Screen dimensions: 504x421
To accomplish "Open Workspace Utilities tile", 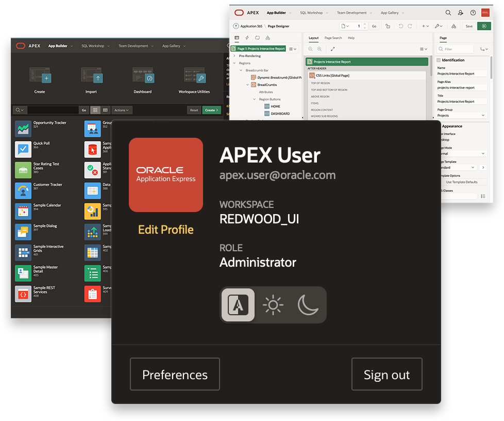I will point(194,80).
